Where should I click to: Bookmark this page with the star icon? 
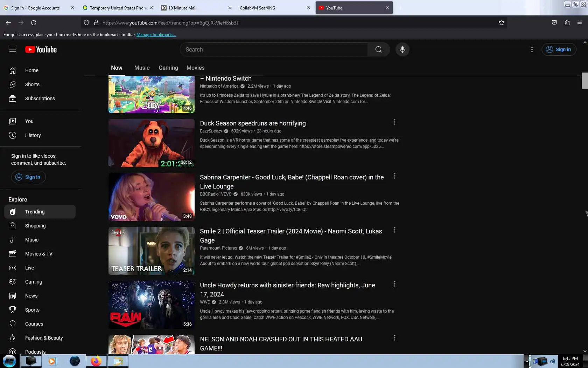502,23
